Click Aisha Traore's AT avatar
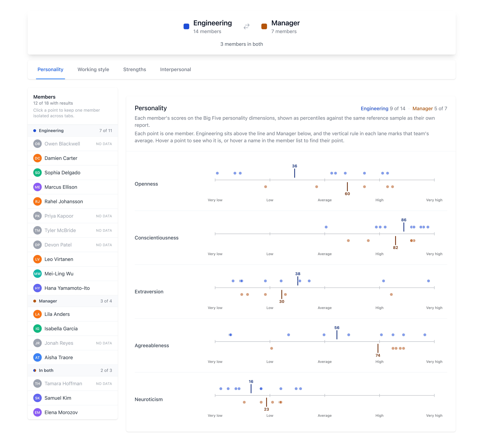This screenshot has height=448, width=493. point(37,358)
